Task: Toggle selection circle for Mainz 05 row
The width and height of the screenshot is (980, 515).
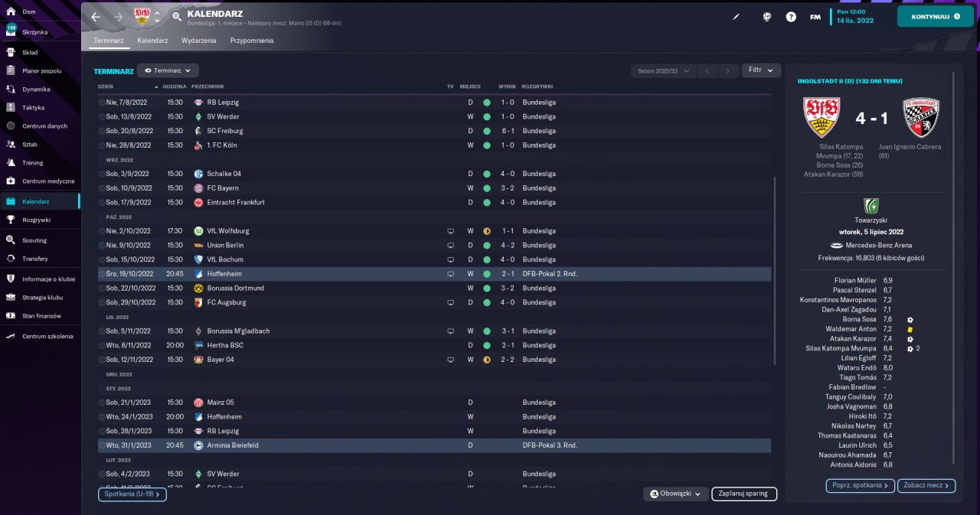Action: click(102, 403)
